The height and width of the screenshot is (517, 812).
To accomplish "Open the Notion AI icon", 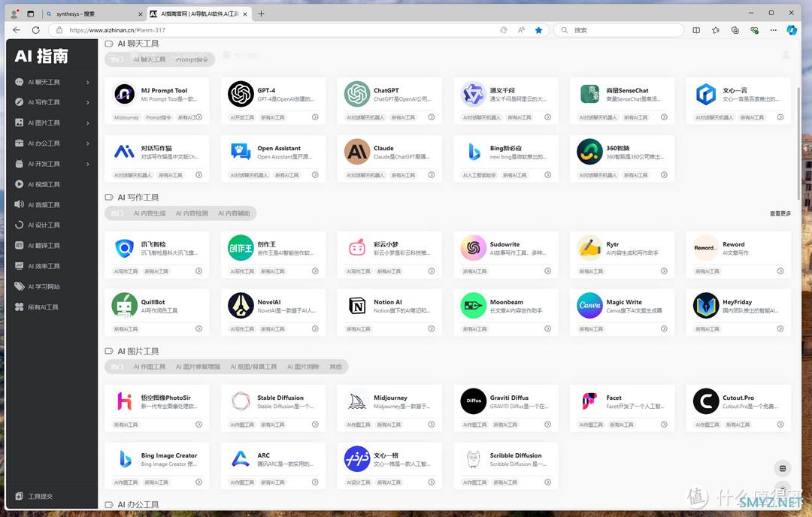I will 357,305.
